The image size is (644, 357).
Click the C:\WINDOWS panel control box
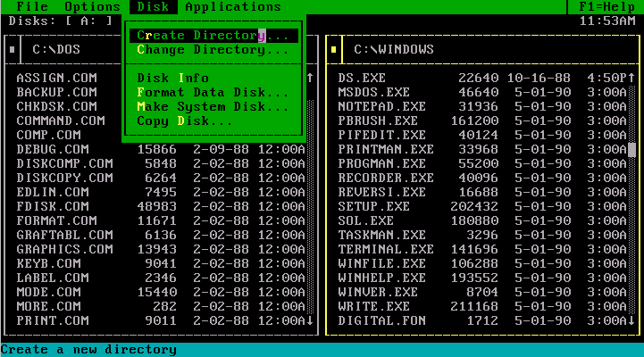coord(334,50)
